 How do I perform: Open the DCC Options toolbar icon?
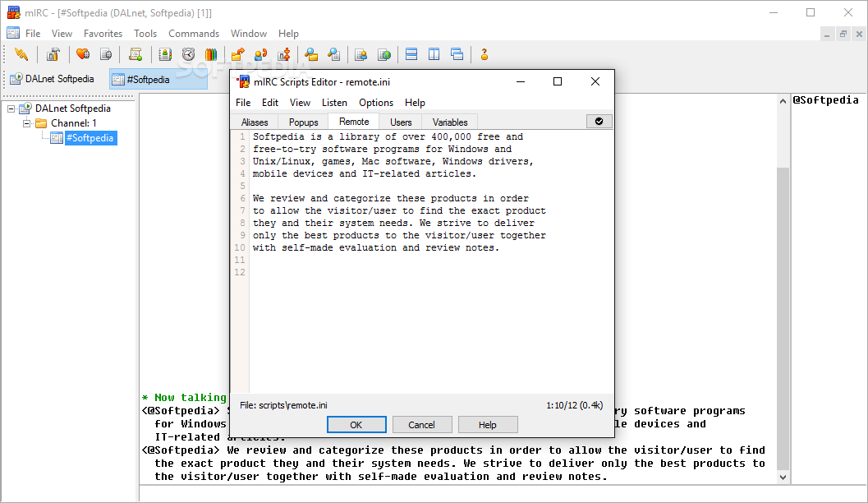click(x=284, y=54)
